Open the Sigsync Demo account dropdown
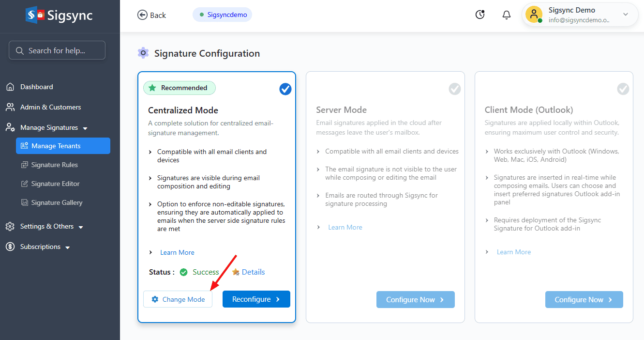 pos(626,15)
